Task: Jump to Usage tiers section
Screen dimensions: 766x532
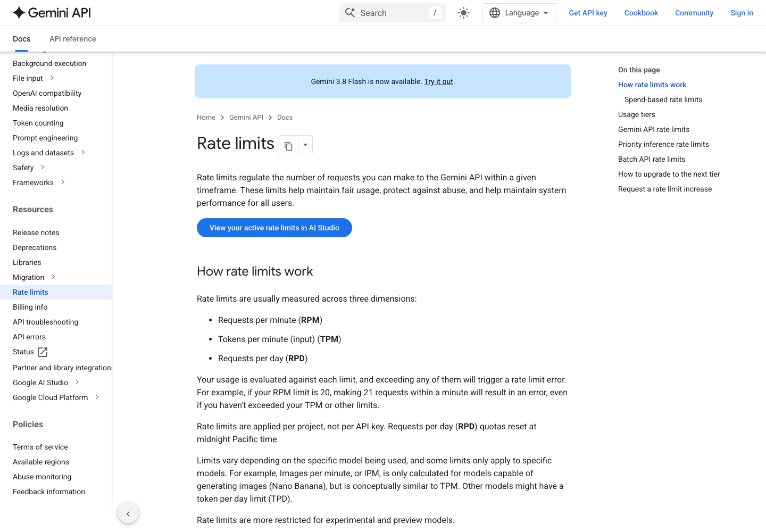Action: click(637, 114)
